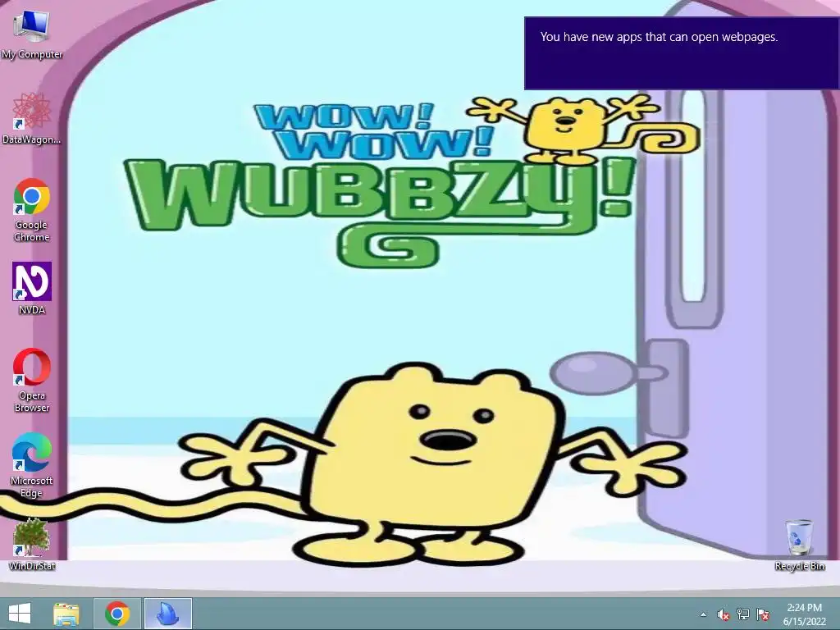Select the WinDirStat desktop shortcut
The image size is (840, 630).
click(x=32, y=544)
